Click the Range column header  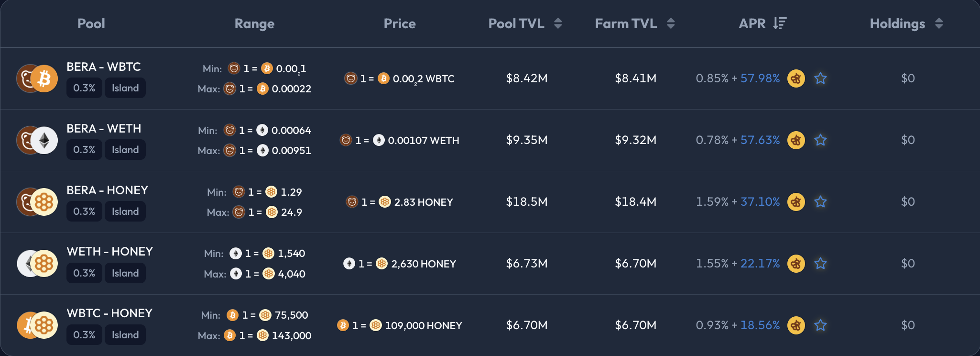[x=254, y=23]
